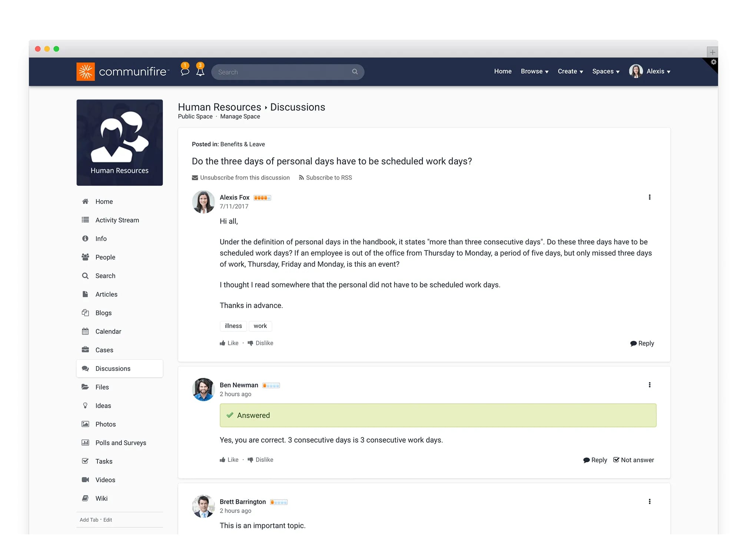Open the Benefits & Leave category link
Viewport: 747px width, 560px height.
(242, 144)
